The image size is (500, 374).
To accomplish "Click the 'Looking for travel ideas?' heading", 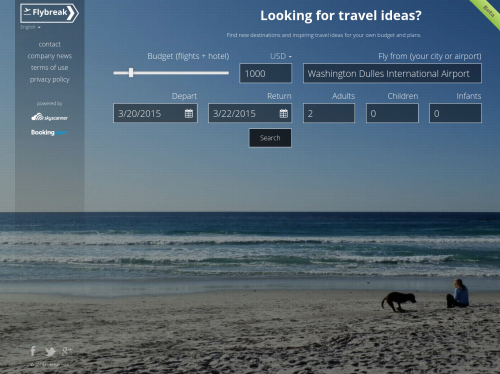I will (341, 16).
